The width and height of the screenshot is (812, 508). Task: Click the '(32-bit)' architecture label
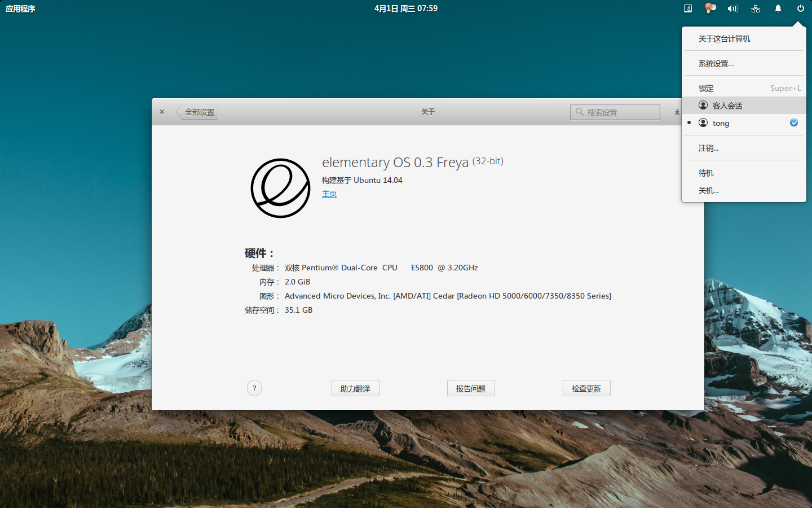pos(488,161)
